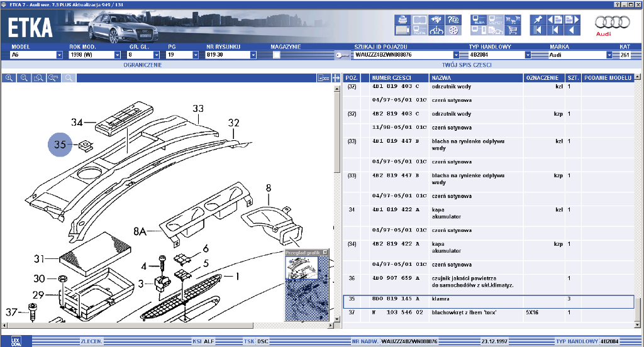Expand the SZUKAJ ID POJAZDU dropdown
Viewport: 644px width, 347px height.
[456, 55]
